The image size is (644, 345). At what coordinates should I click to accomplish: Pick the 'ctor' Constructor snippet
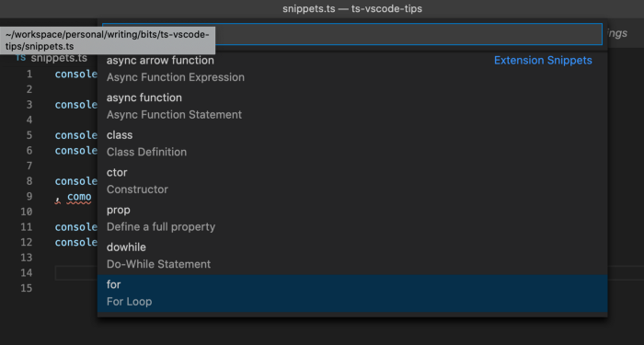tap(352, 181)
